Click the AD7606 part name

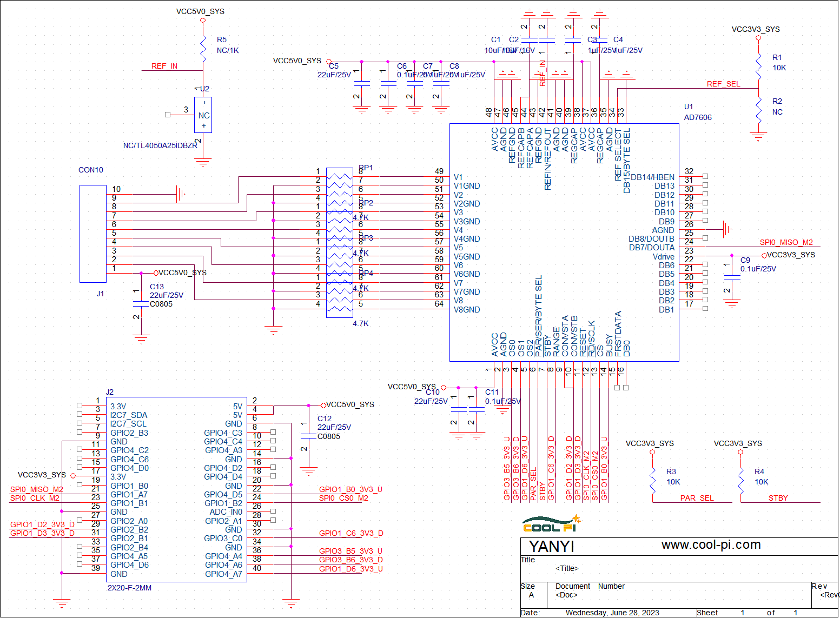(x=698, y=117)
